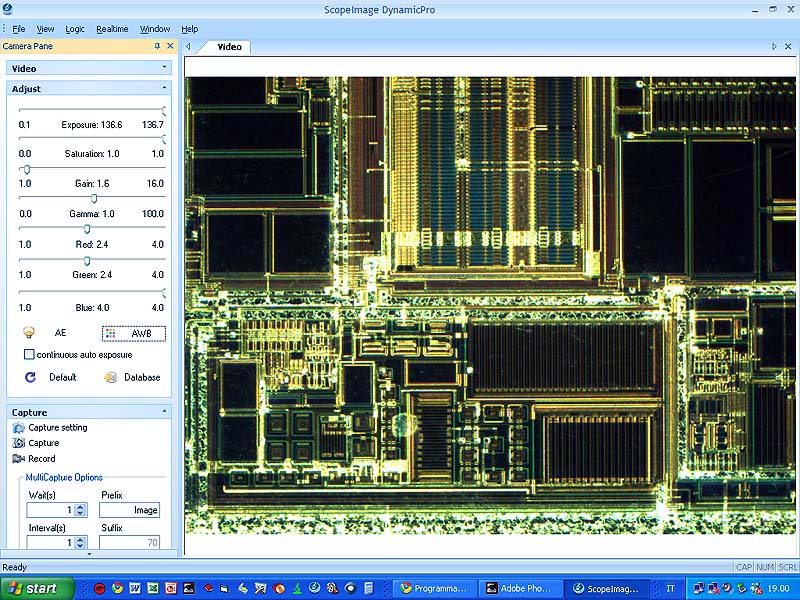Click the pane's bottom scroll-down arrow
Screen dimensions: 800x600
(89, 554)
